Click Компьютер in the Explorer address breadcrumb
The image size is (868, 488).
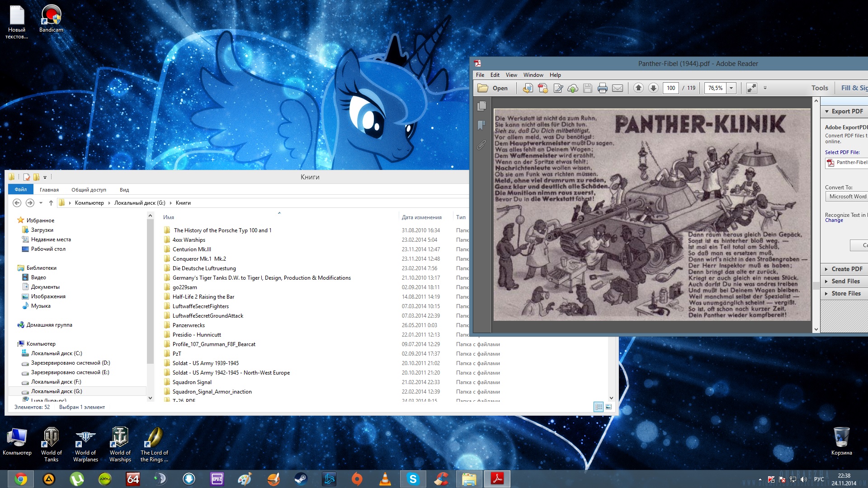[x=89, y=203]
